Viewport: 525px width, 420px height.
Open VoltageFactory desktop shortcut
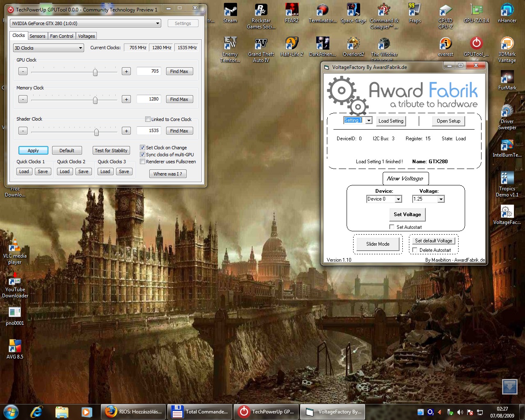click(x=507, y=215)
